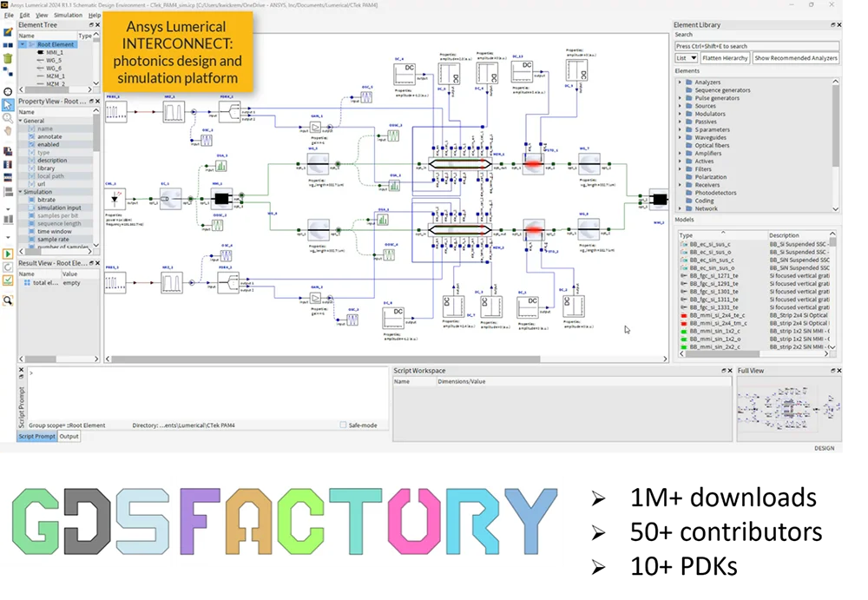
Task: Select the hand pan tool
Action: [8, 131]
